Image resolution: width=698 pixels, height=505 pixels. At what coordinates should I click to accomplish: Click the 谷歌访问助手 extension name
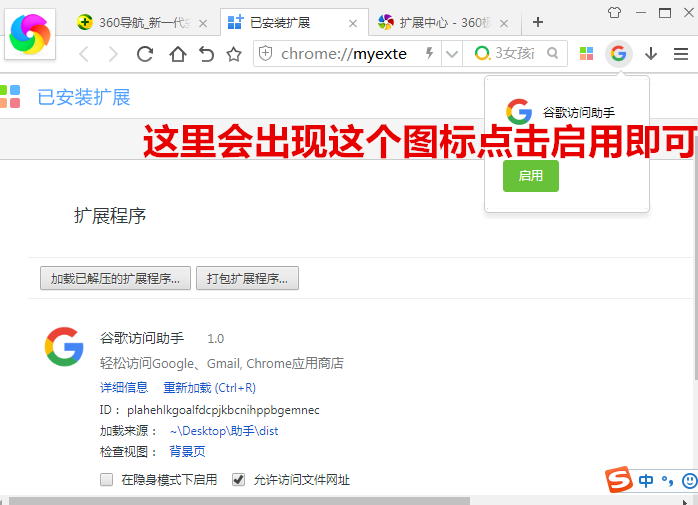[x=142, y=338]
